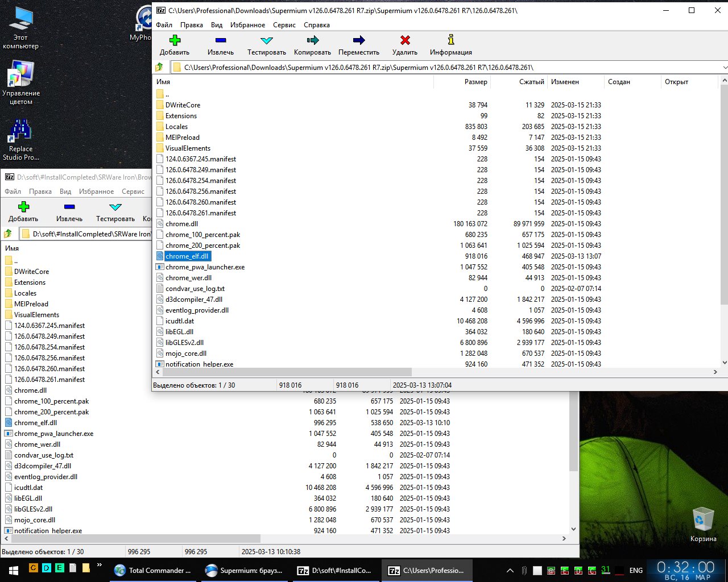Screen dimensions: 728x582
Task: Select Extensions folder in the back window
Action: (x=30, y=282)
